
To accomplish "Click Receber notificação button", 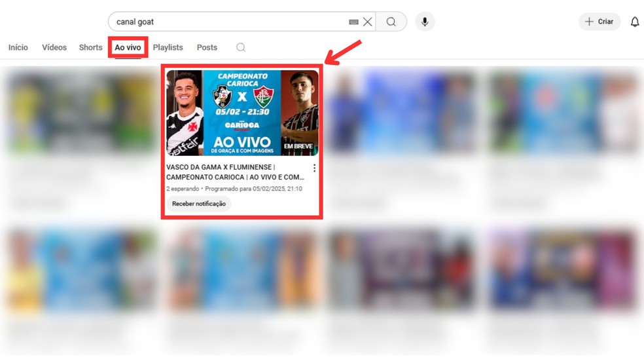I will click(x=199, y=204).
